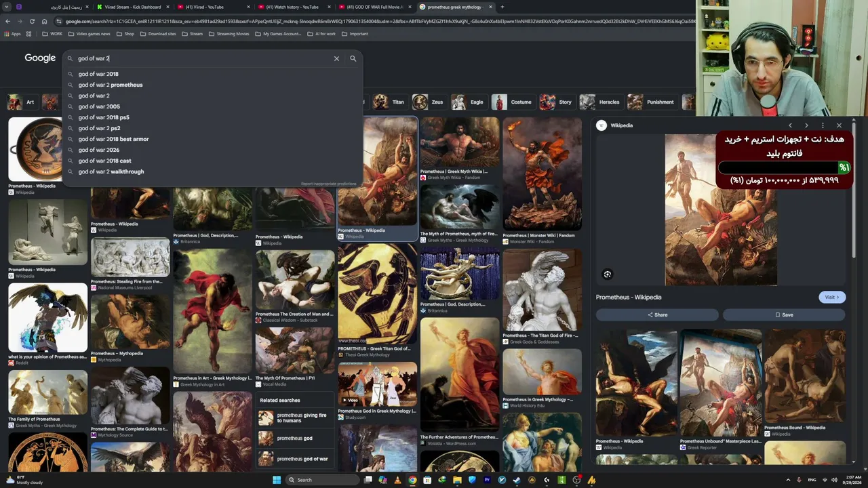
Task: Click the taskbar Search box
Action: click(x=323, y=480)
